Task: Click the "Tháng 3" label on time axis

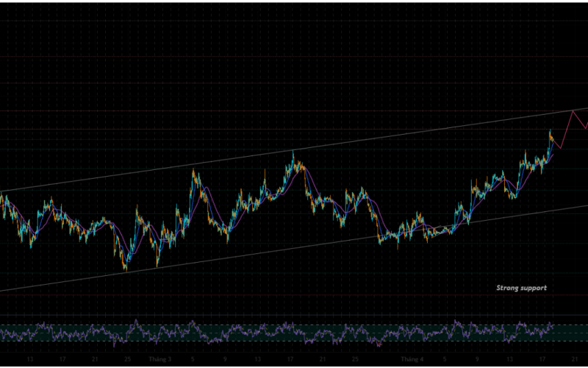Action: (159, 359)
